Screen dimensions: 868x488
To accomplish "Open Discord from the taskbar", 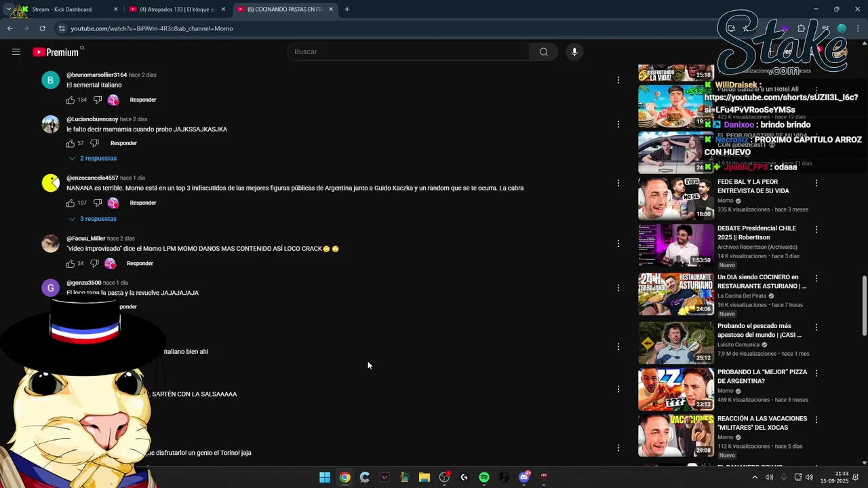I will coord(524,477).
